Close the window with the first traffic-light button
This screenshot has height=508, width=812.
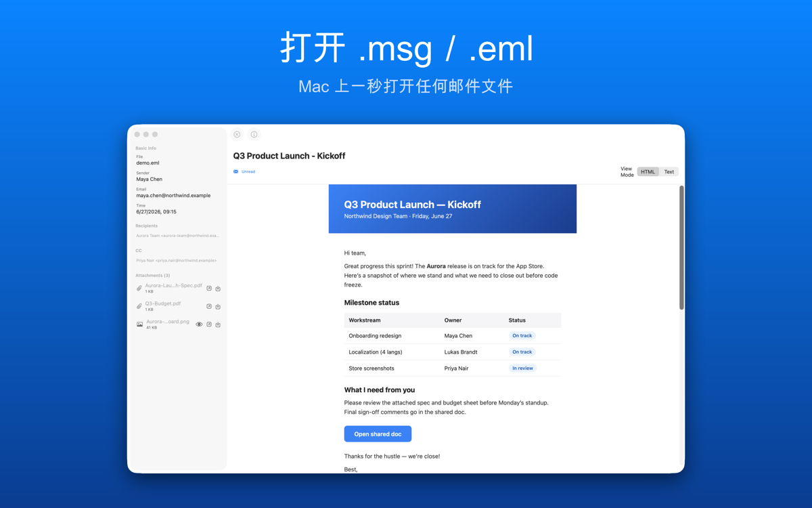click(137, 134)
